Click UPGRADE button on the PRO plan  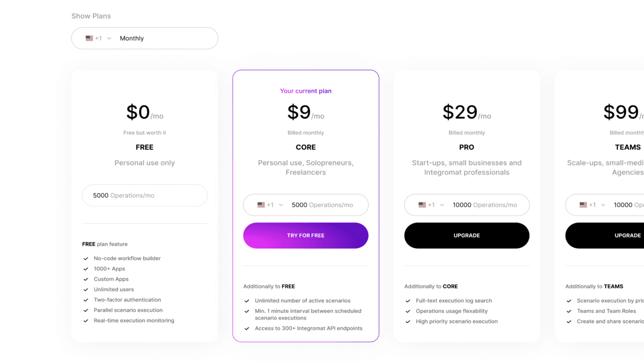467,235
